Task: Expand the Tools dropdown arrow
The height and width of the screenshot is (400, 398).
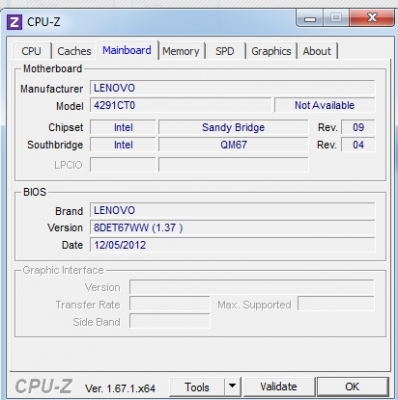Action: click(233, 387)
